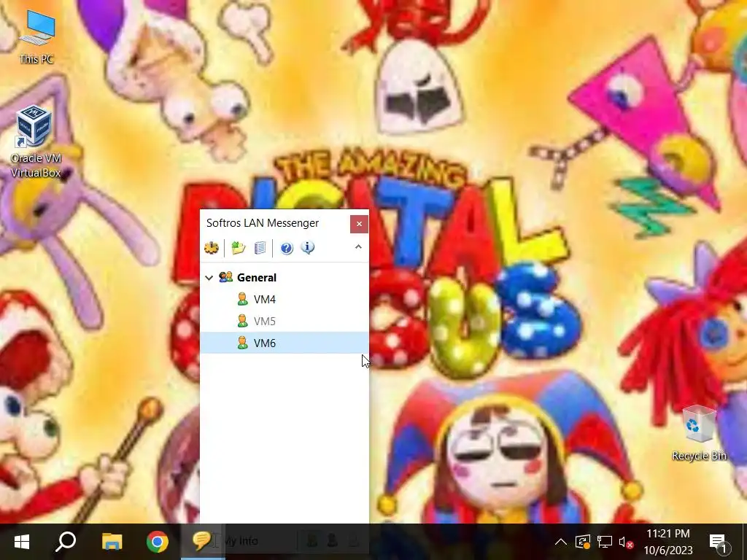Viewport: 747px width, 560px height.
Task: Collapse the General group arrow
Action: [209, 278]
